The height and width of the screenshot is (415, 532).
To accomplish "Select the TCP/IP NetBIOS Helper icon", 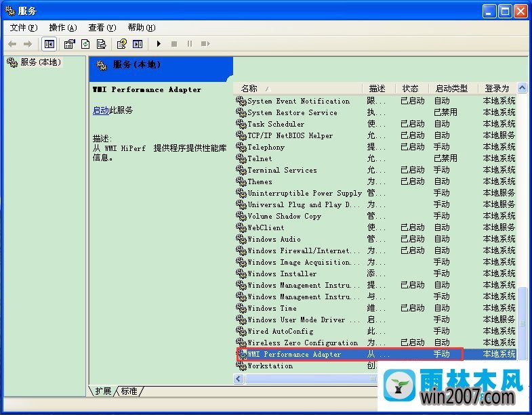I will click(x=241, y=135).
